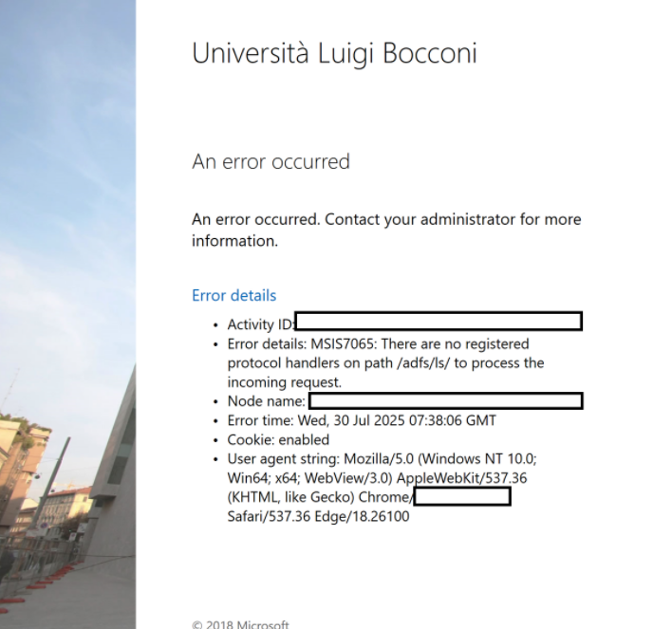672x629 pixels.
Task: Click the Activity ID label
Action: (x=261, y=324)
